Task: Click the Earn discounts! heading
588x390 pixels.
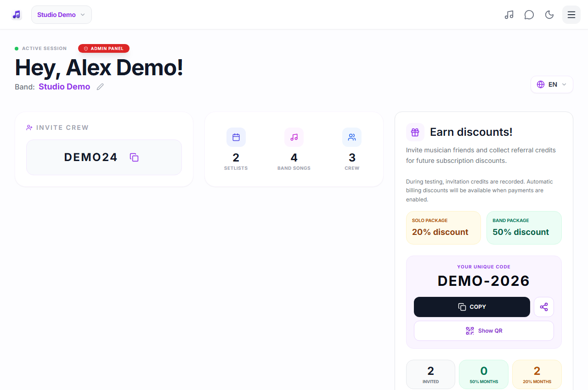Action: coord(471,132)
